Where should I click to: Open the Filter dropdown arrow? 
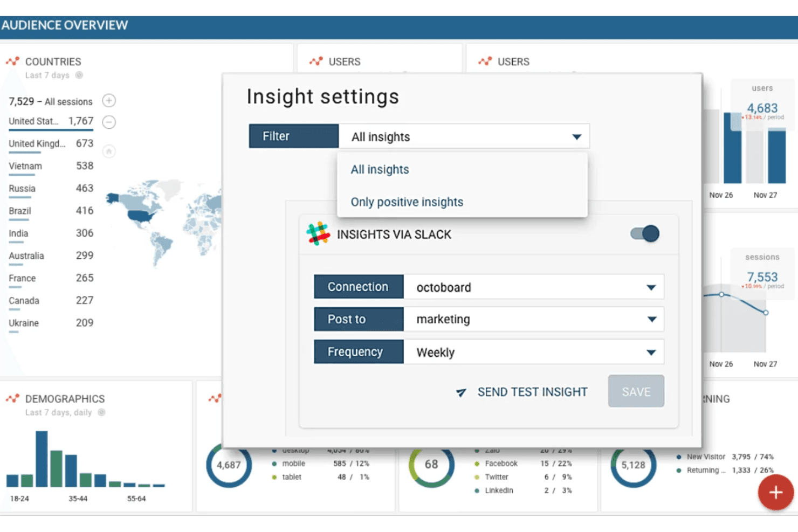coord(576,137)
